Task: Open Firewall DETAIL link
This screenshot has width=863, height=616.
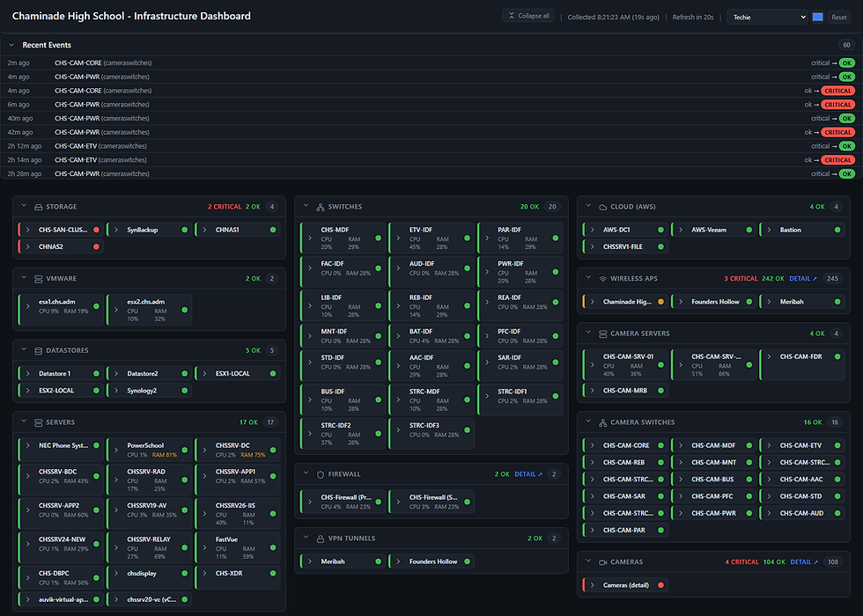Action: tap(528, 474)
